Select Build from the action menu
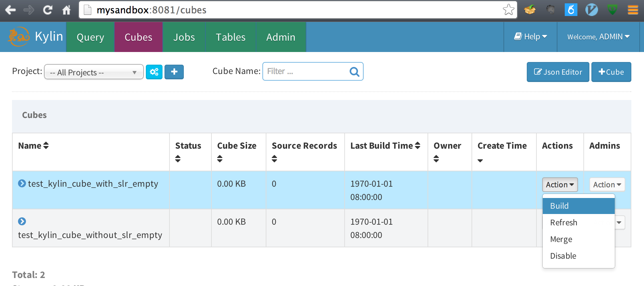The height and width of the screenshot is (286, 644). pyautogui.click(x=578, y=206)
